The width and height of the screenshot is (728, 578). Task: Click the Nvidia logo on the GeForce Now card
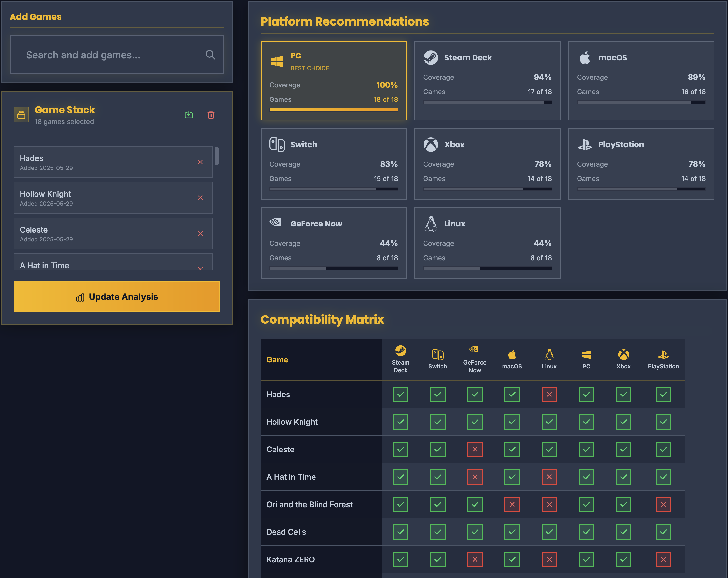pos(275,222)
